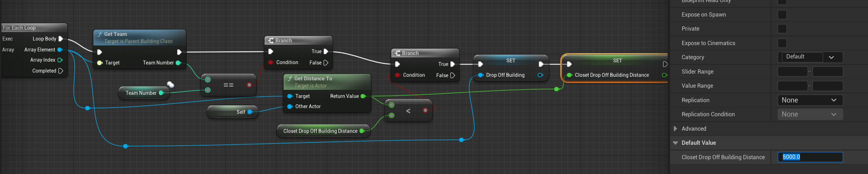The image size is (868, 174).
Task: Click the Value Range minimum field
Action: tap(793, 86)
